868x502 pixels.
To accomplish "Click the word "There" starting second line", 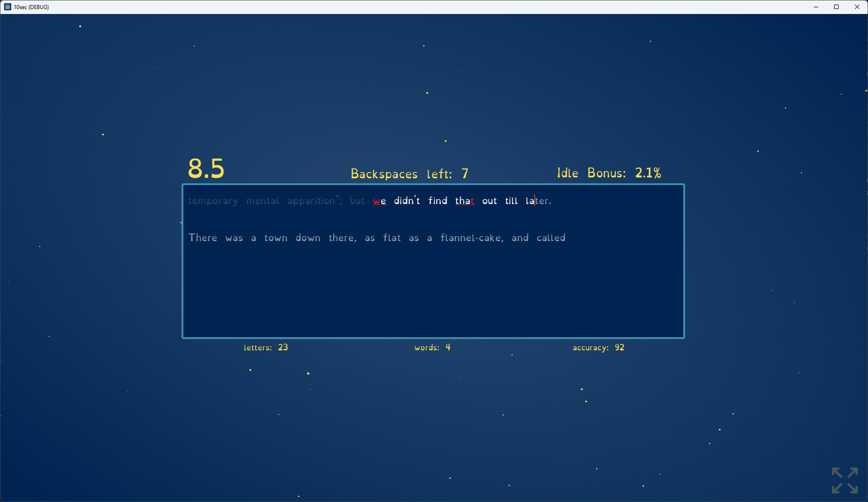I will point(203,238).
